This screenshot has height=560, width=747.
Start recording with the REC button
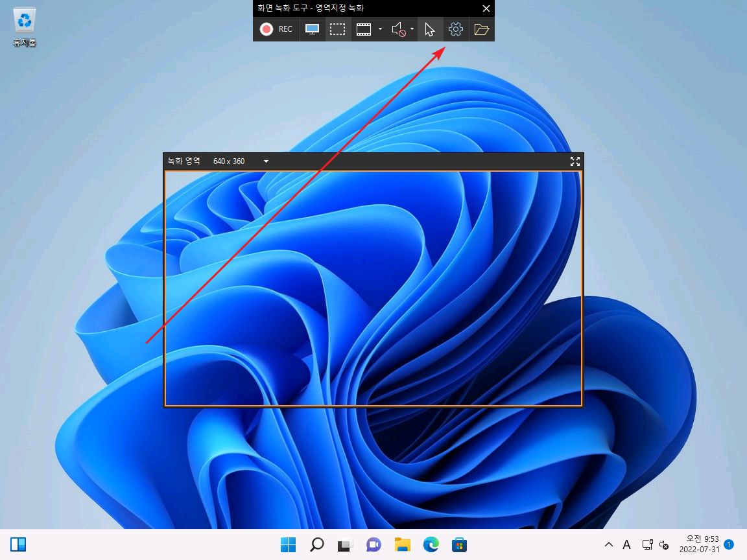point(276,29)
